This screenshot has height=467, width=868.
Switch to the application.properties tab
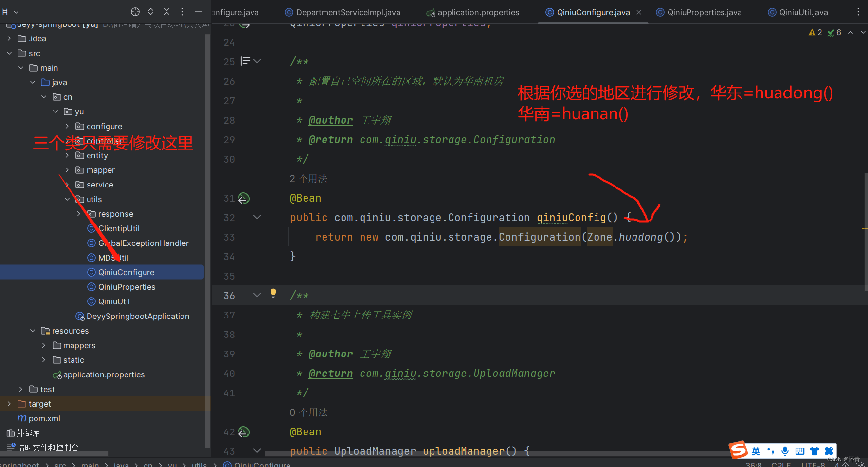click(x=472, y=12)
